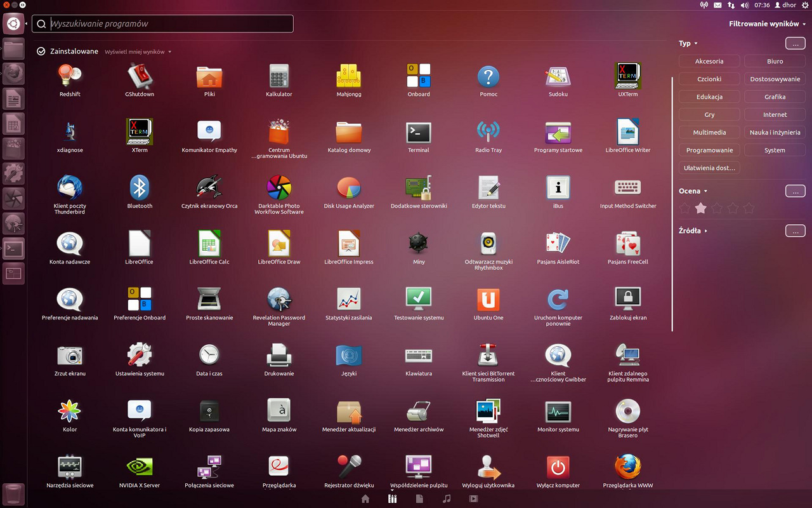Toggle the Gry filter
The height and width of the screenshot is (508, 812).
[x=709, y=115]
